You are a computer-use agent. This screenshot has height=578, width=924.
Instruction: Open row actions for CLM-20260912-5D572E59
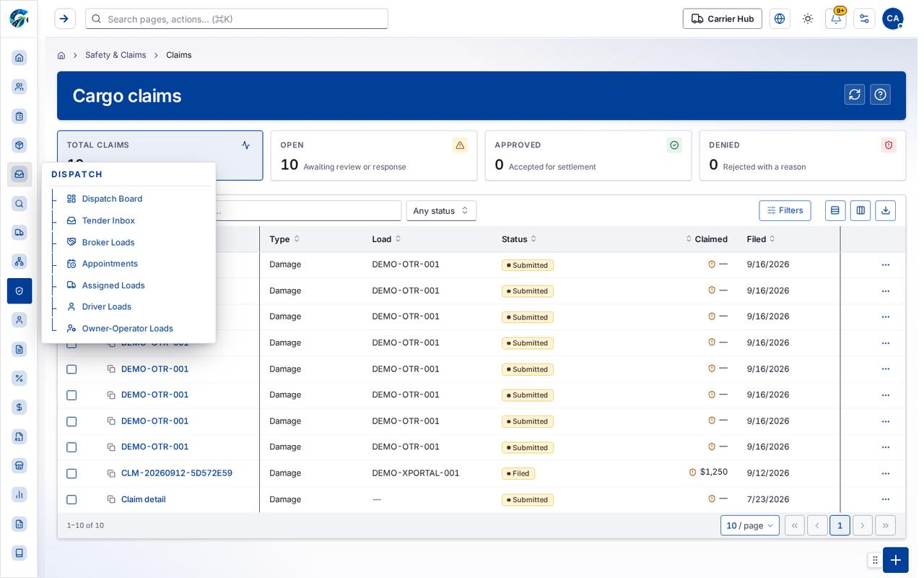point(886,473)
